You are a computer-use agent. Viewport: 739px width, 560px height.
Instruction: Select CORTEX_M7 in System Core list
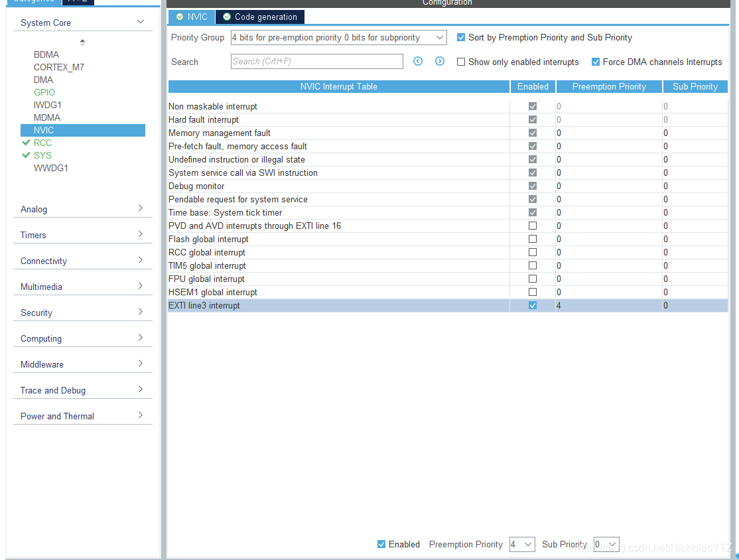pyautogui.click(x=59, y=67)
